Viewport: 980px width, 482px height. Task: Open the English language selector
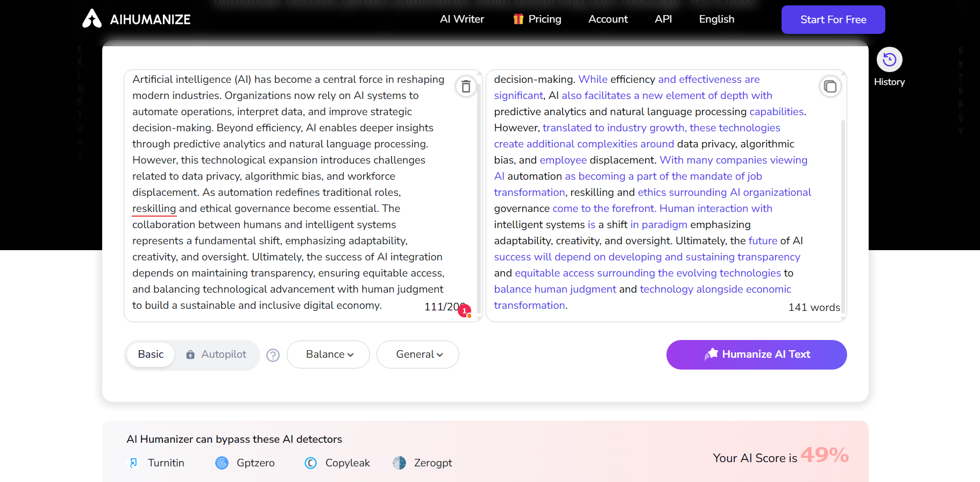[716, 19]
